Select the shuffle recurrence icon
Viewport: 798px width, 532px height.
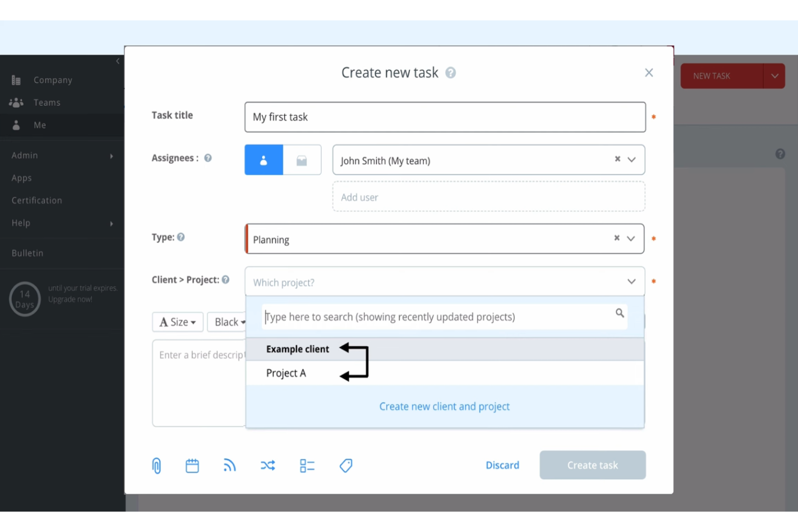[268, 465]
